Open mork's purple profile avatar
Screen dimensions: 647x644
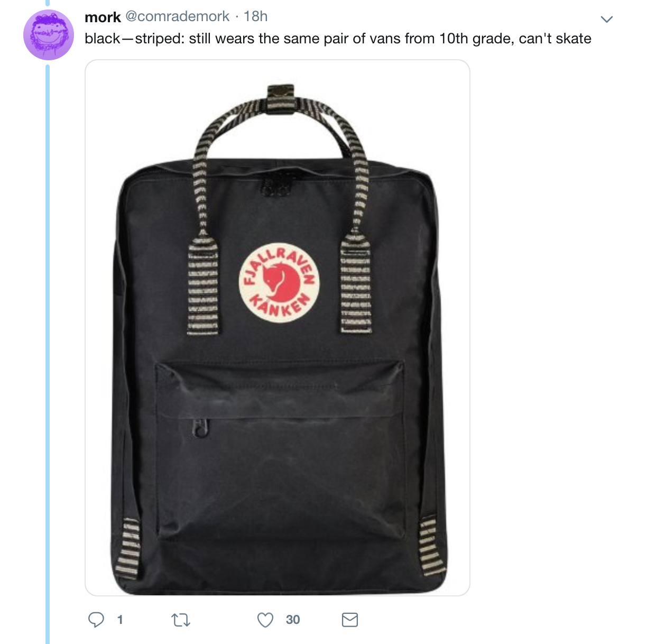pos(49,35)
